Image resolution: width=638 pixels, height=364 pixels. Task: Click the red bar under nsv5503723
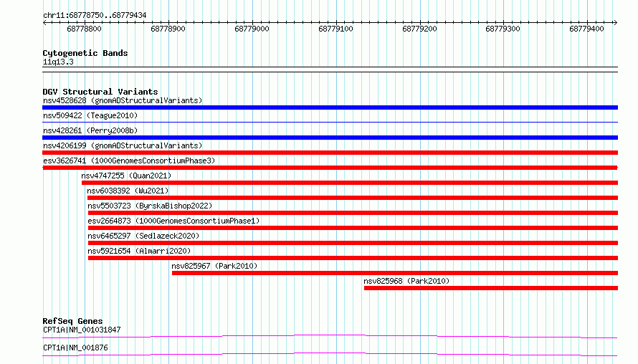[353, 213]
